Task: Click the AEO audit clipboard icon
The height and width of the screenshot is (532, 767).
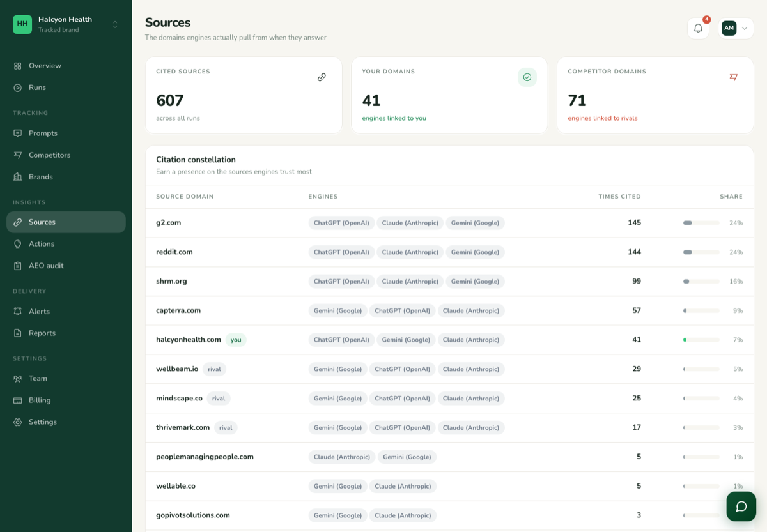Action: point(18,266)
